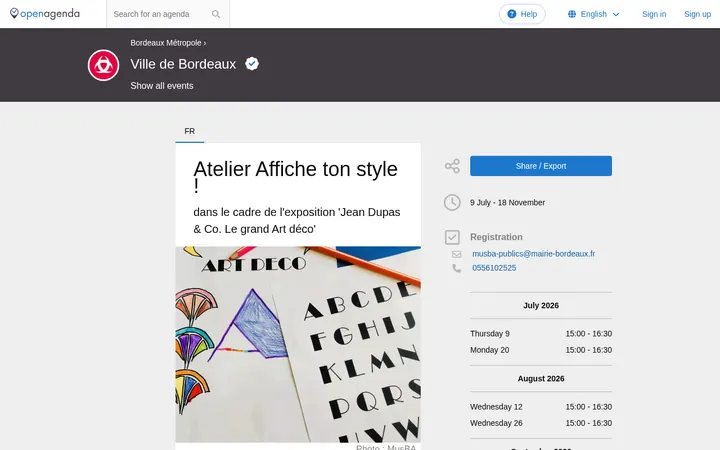
Task: Click the envelope email icon
Action: click(456, 254)
